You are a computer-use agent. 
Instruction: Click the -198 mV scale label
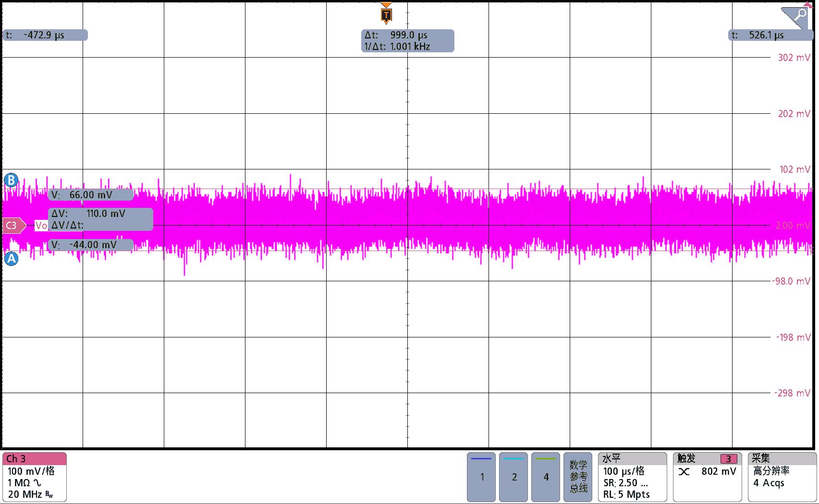794,337
